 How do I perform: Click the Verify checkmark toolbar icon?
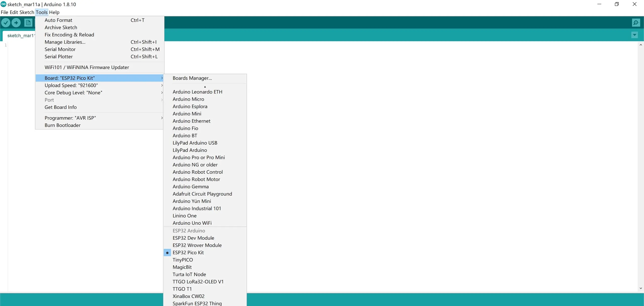point(6,23)
